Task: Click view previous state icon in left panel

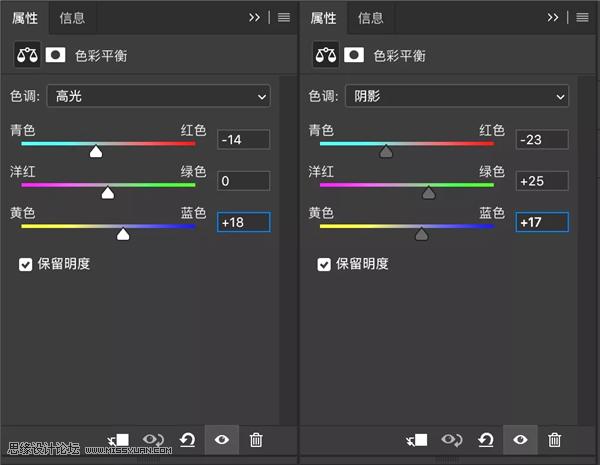Action: [153, 440]
